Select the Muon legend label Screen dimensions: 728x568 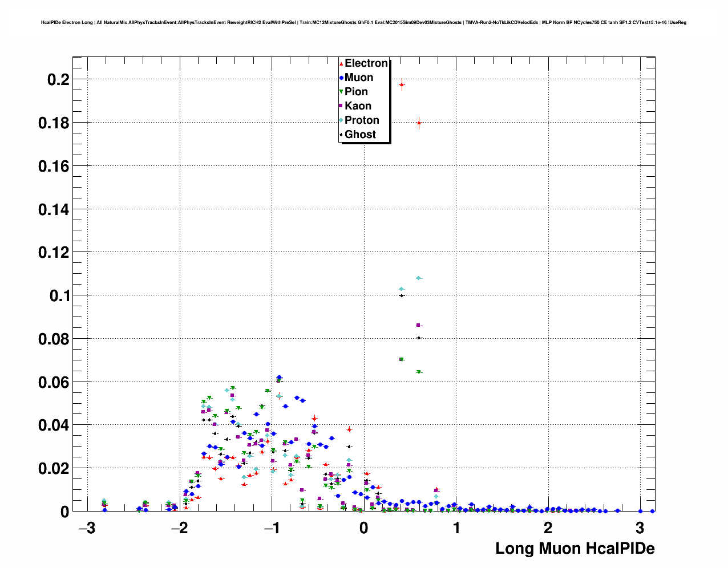coord(359,78)
